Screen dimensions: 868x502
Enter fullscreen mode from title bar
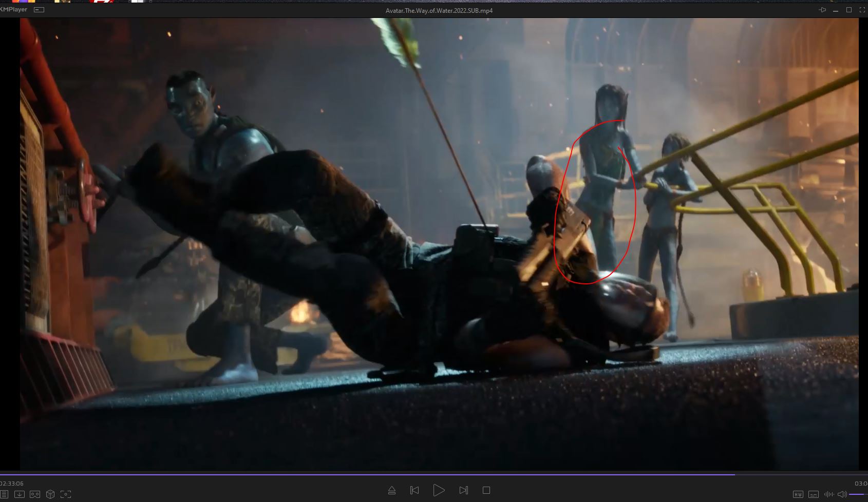pyautogui.click(x=862, y=10)
